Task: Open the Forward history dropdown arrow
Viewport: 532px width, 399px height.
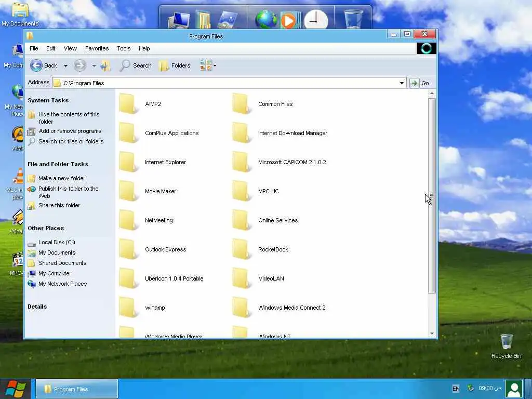Action: point(94,66)
